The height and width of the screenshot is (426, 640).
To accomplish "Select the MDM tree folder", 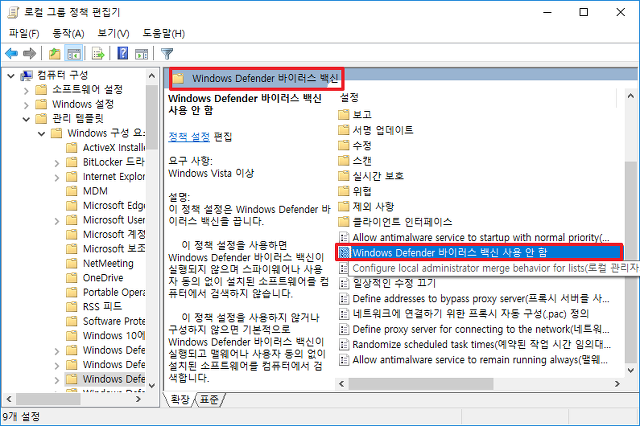I will point(87,191).
